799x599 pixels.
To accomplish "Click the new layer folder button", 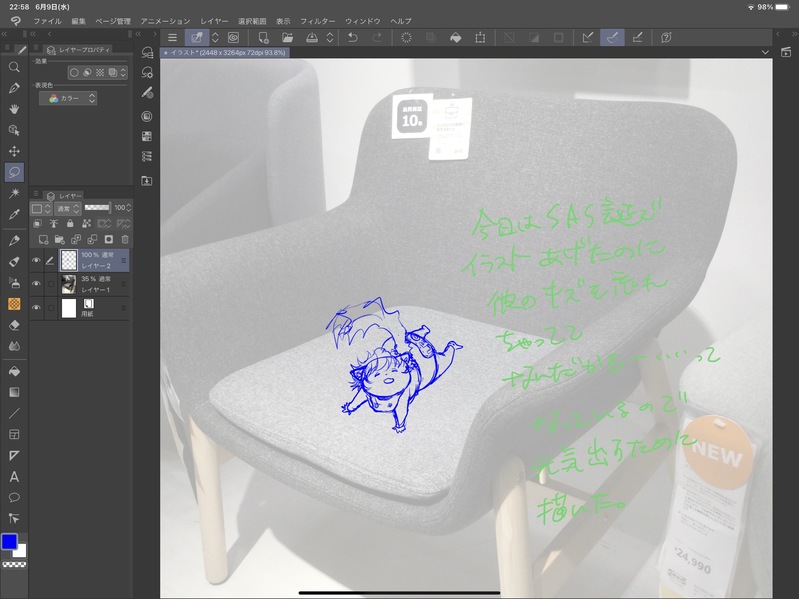I will click(x=60, y=239).
